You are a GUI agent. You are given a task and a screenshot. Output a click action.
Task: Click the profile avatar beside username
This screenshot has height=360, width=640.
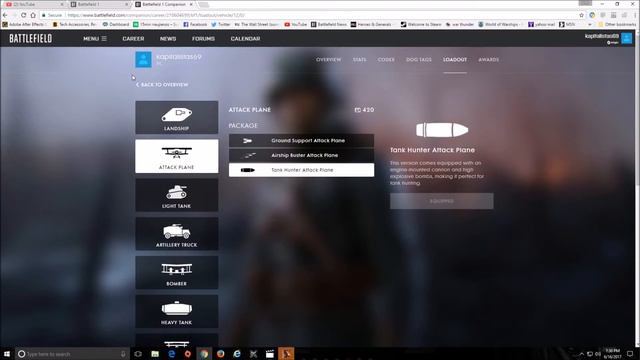point(143,60)
